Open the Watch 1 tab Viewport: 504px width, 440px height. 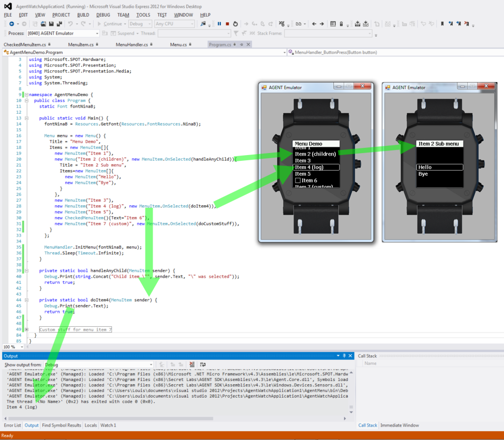(108, 425)
